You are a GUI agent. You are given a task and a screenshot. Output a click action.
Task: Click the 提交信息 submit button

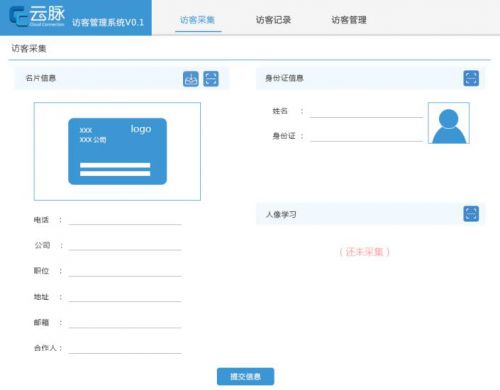(x=245, y=377)
